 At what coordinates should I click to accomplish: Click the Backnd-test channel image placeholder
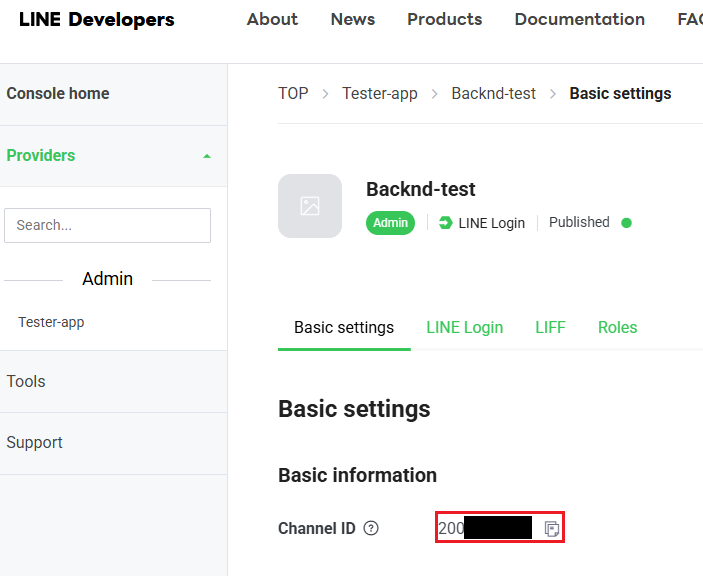310,206
